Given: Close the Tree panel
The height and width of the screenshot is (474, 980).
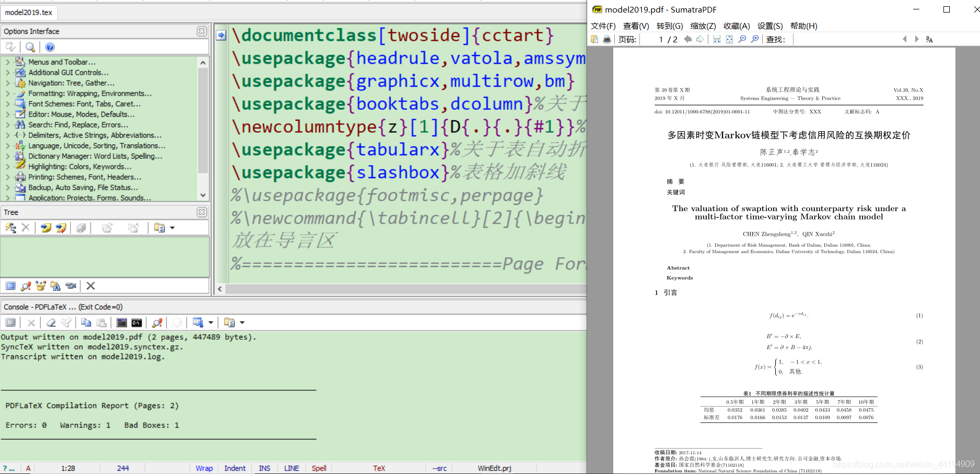Looking at the screenshot, I should [202, 212].
